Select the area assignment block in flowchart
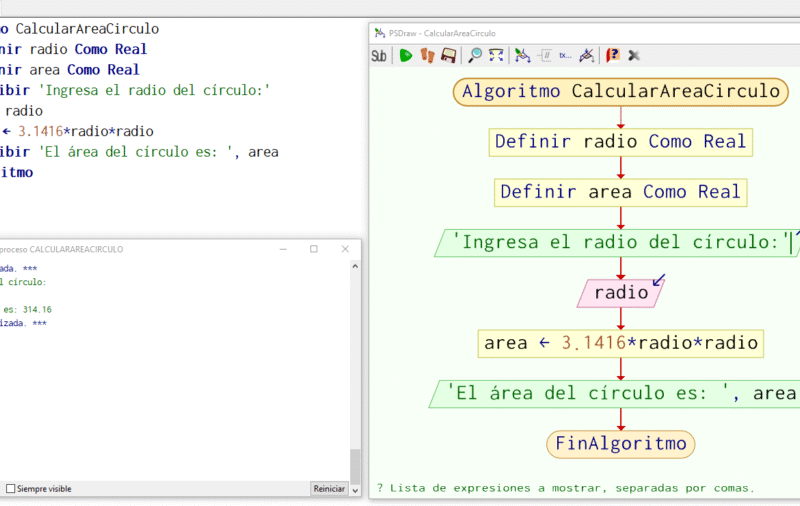The width and height of the screenshot is (800, 506). [621, 343]
